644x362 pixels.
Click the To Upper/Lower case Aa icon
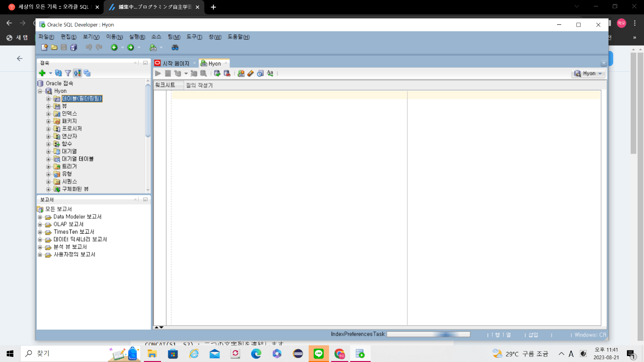point(270,73)
